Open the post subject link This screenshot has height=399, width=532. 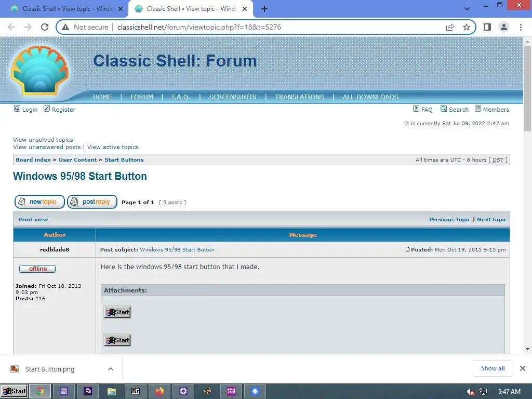point(177,250)
